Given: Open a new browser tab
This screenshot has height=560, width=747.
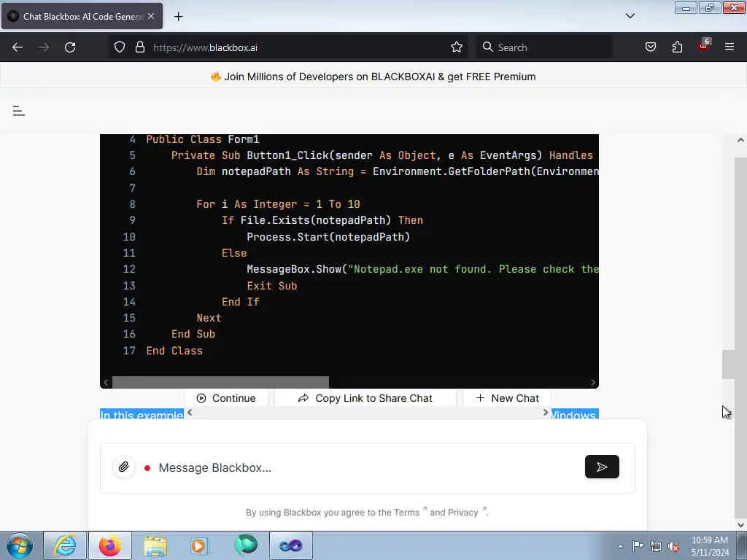Looking at the screenshot, I should click(178, 17).
